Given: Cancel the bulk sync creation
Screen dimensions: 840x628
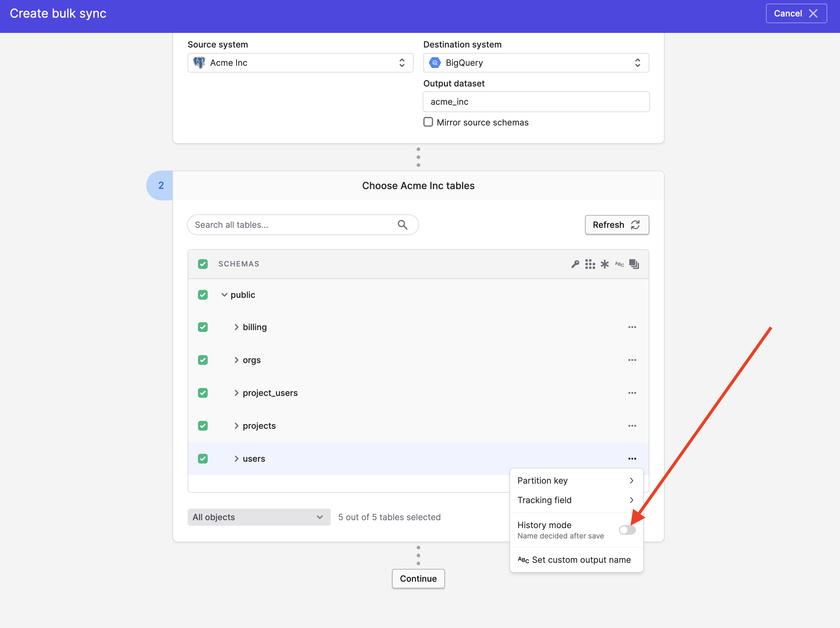Looking at the screenshot, I should coord(796,14).
